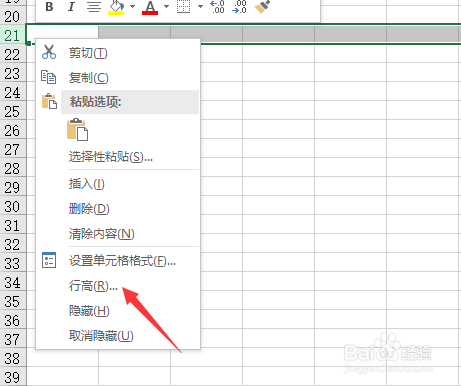This screenshot has width=461, height=386.
Task: Open borders dropdown arrow
Action: [200, 6]
